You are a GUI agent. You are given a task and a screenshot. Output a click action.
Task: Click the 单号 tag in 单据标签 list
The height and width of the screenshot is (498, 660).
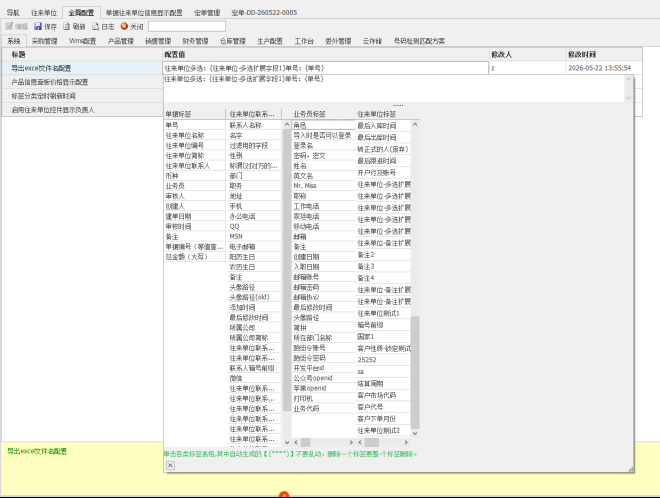pyautogui.click(x=194, y=125)
